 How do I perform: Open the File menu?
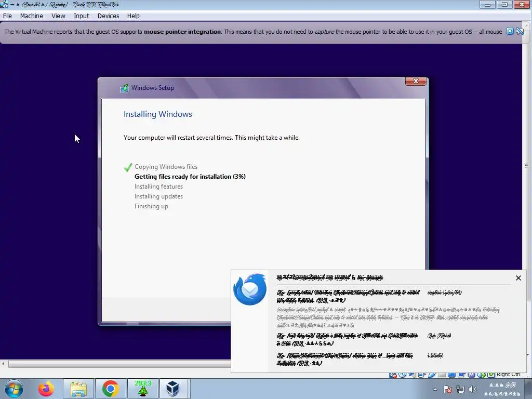pyautogui.click(x=7, y=16)
